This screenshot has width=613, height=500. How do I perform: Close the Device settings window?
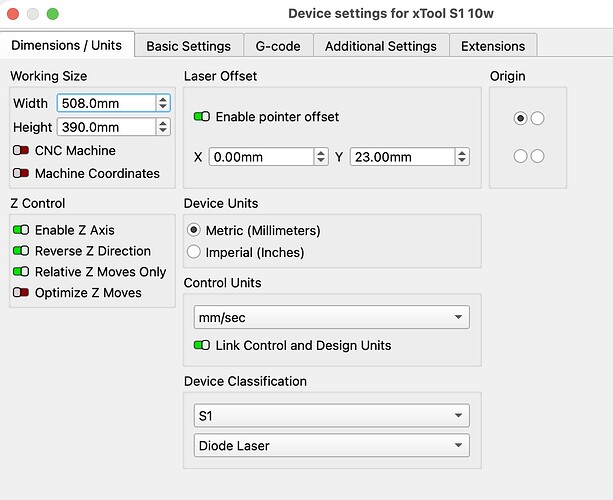click(x=13, y=14)
